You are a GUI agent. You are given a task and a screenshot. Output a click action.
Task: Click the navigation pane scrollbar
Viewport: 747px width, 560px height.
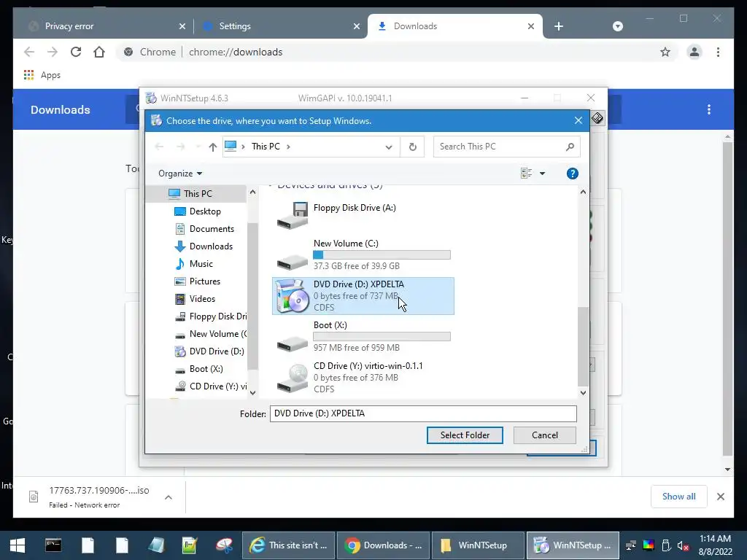[x=252, y=295]
